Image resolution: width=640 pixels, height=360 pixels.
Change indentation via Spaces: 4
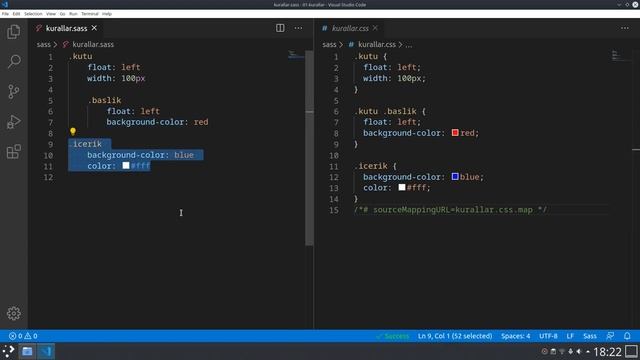516,336
